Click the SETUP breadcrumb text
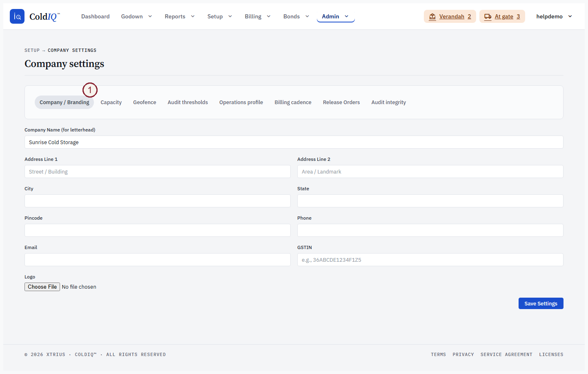 (32, 50)
